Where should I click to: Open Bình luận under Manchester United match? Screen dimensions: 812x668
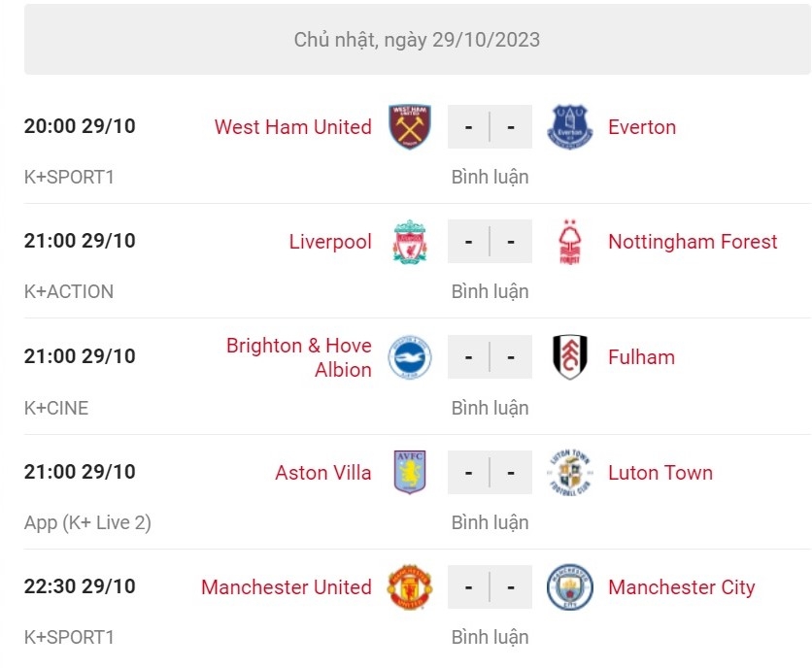pyautogui.click(x=490, y=638)
